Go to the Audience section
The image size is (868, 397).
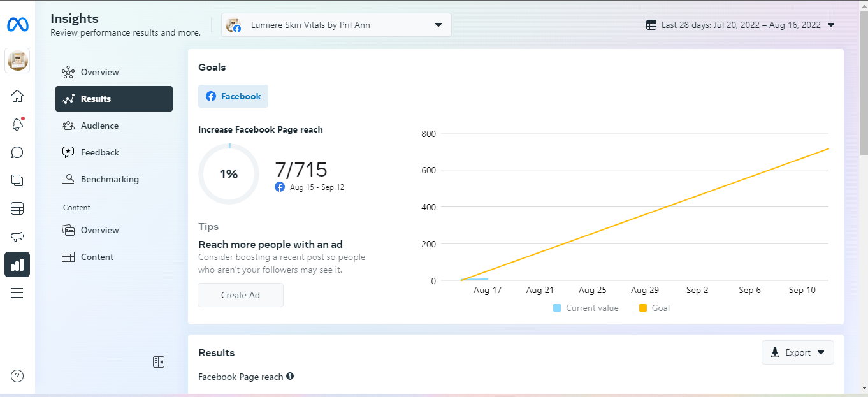[99, 126]
